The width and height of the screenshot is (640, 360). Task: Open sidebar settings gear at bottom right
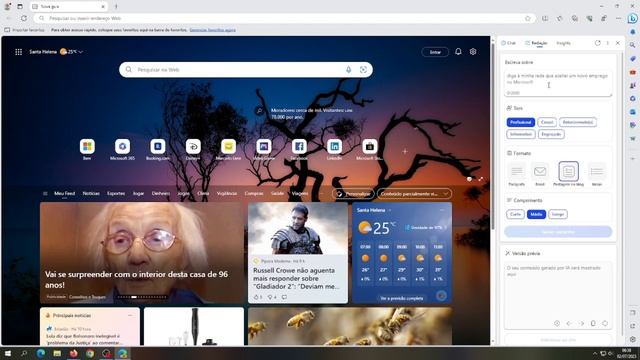[x=632, y=339]
